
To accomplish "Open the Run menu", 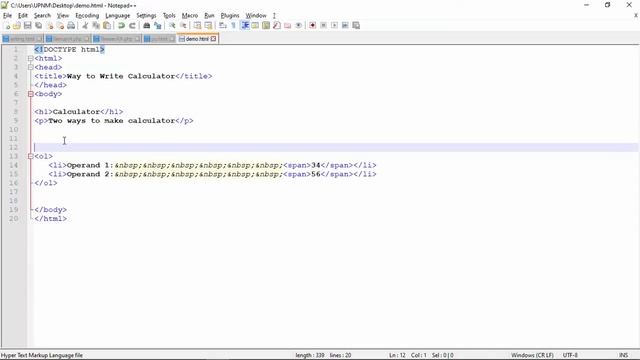I will pos(209,16).
